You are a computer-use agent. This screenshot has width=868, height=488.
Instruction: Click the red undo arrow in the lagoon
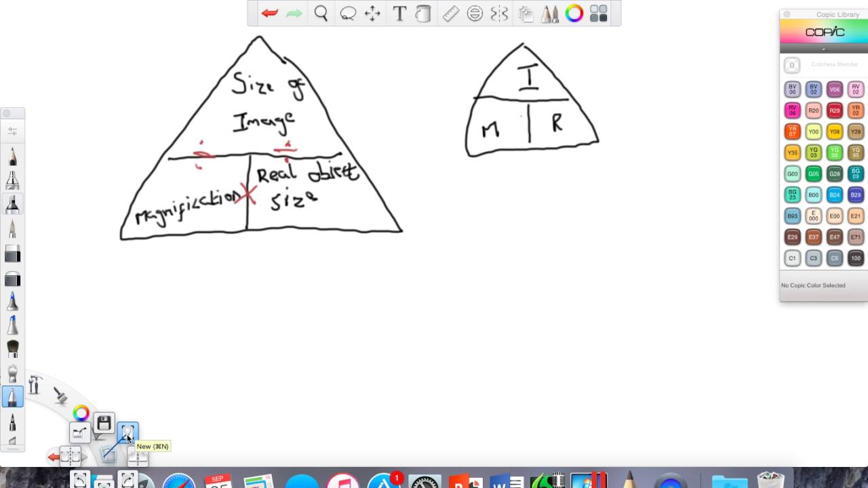(54, 457)
